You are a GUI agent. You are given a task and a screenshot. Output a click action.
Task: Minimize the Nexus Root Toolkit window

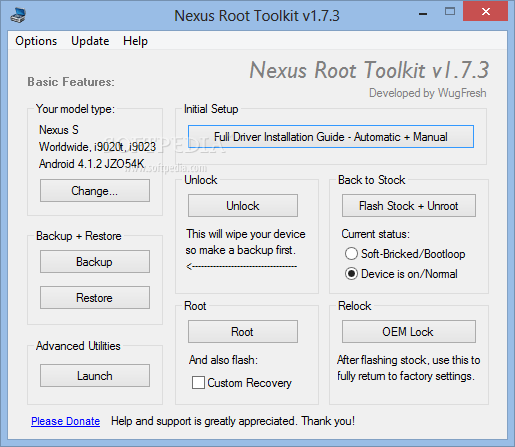(423, 14)
